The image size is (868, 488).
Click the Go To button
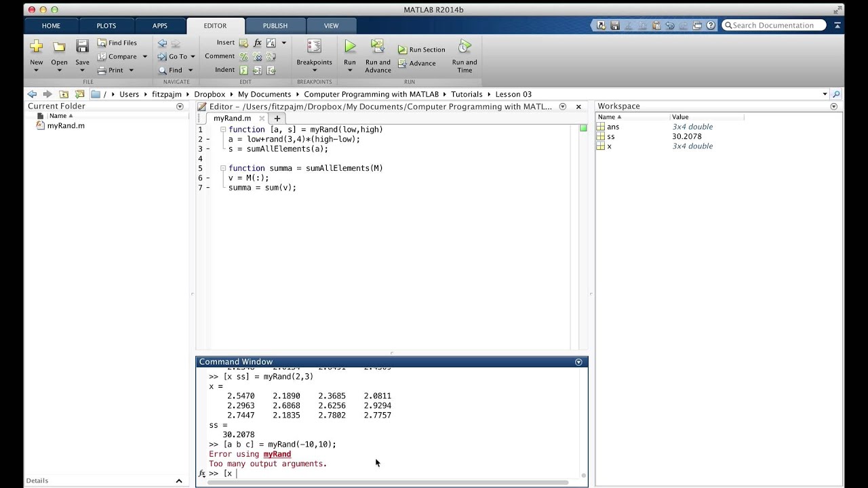pyautogui.click(x=176, y=56)
